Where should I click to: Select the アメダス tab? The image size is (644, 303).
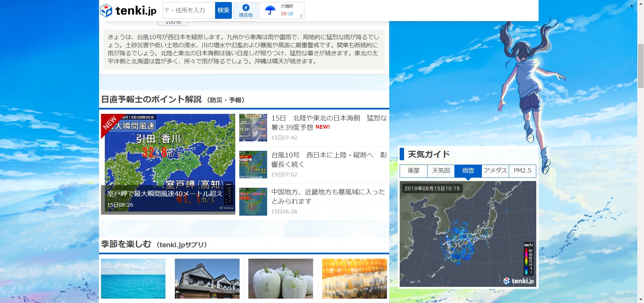click(495, 171)
